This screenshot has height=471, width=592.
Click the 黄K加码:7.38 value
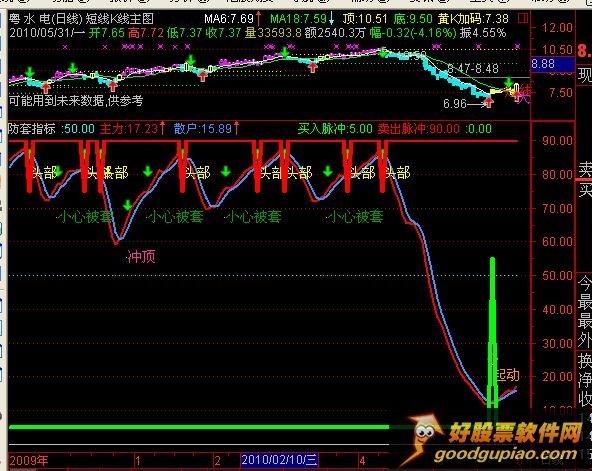tap(473, 18)
